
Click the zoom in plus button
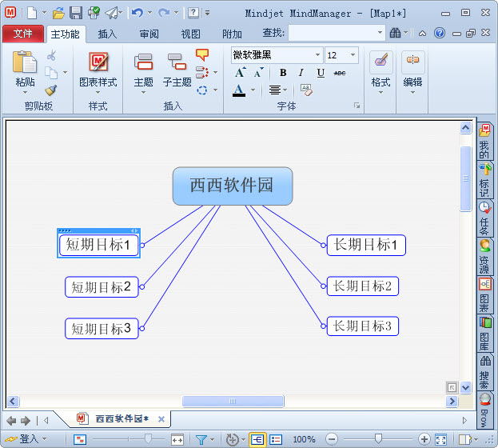pos(424,439)
